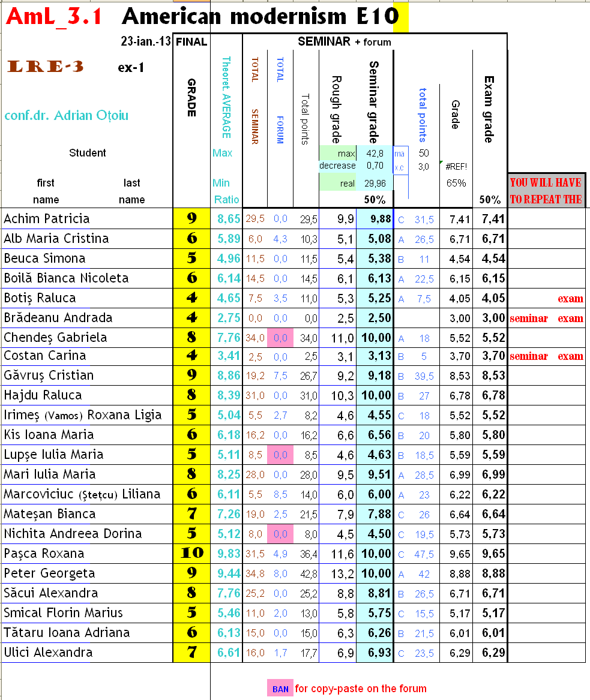Click the date cell "23-ian.-13"
This screenshot has height=700, width=590.
(x=146, y=41)
